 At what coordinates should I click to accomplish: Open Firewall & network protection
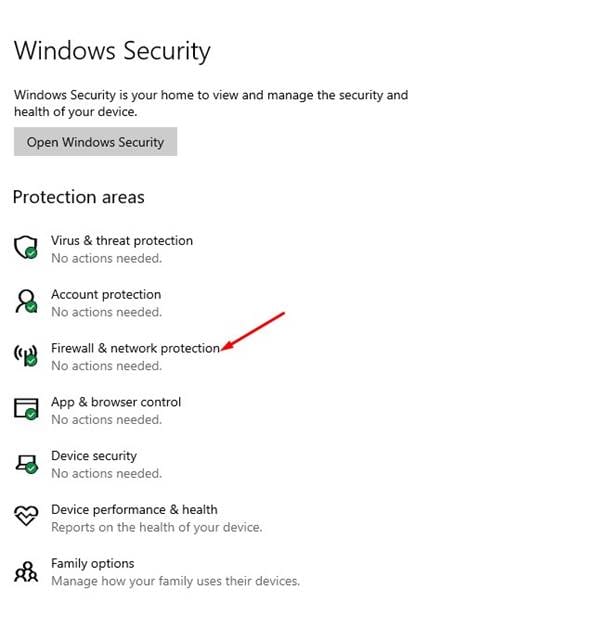136,348
